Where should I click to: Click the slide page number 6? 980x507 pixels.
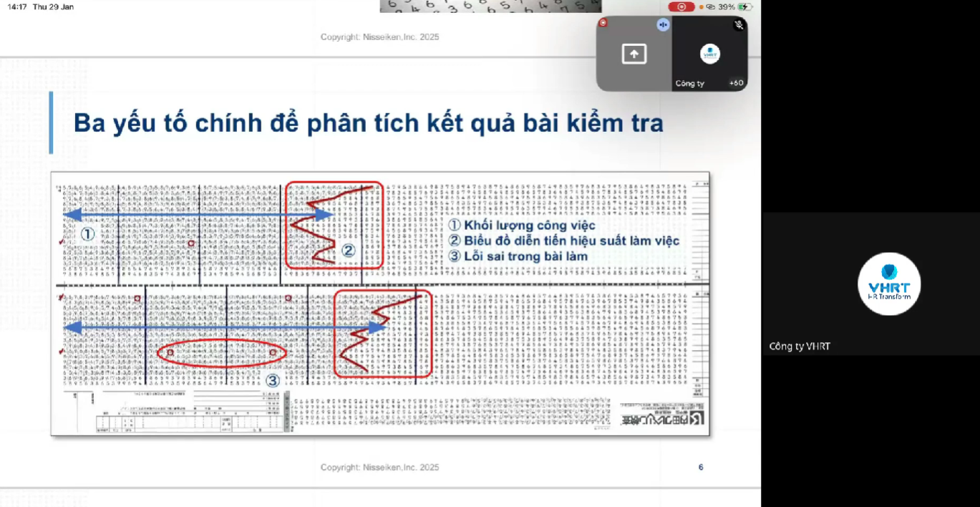click(x=701, y=467)
